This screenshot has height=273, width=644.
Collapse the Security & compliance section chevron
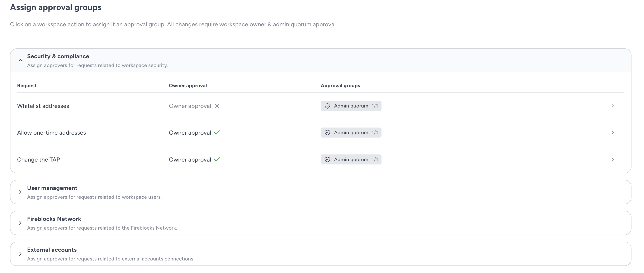pos(20,61)
